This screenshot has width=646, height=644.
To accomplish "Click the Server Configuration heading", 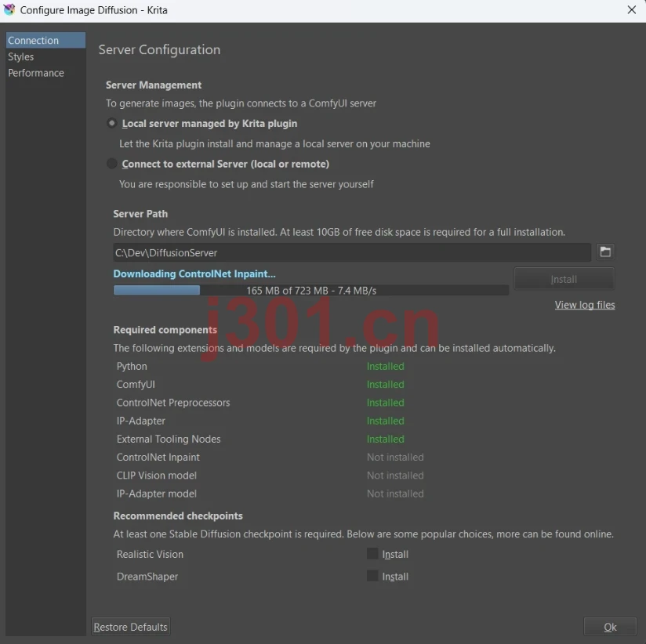I will point(159,49).
